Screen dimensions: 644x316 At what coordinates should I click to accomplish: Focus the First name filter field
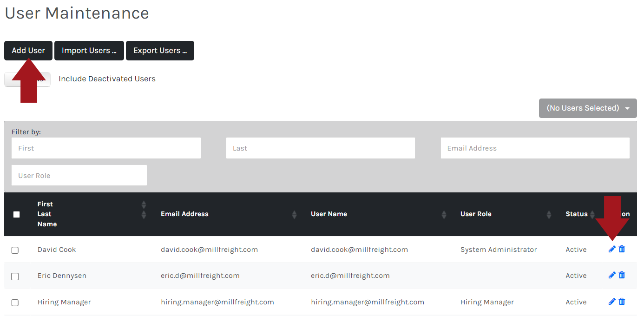pyautogui.click(x=106, y=148)
